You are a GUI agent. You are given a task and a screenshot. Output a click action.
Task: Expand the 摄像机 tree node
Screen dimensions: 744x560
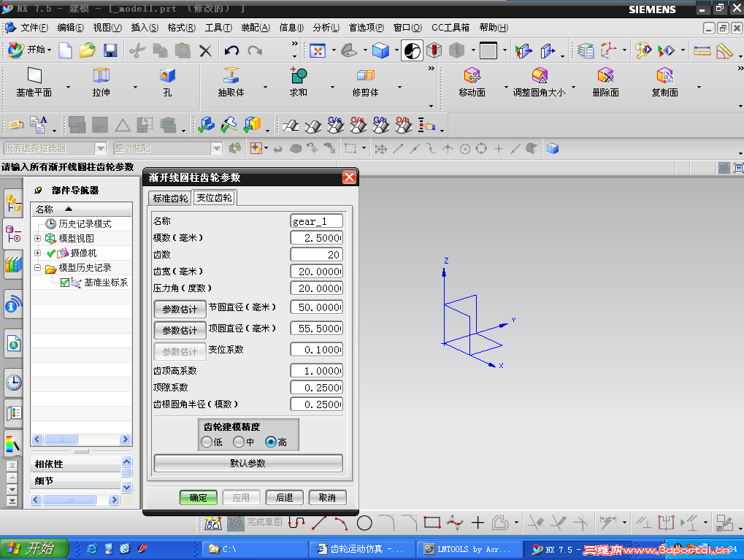point(38,253)
